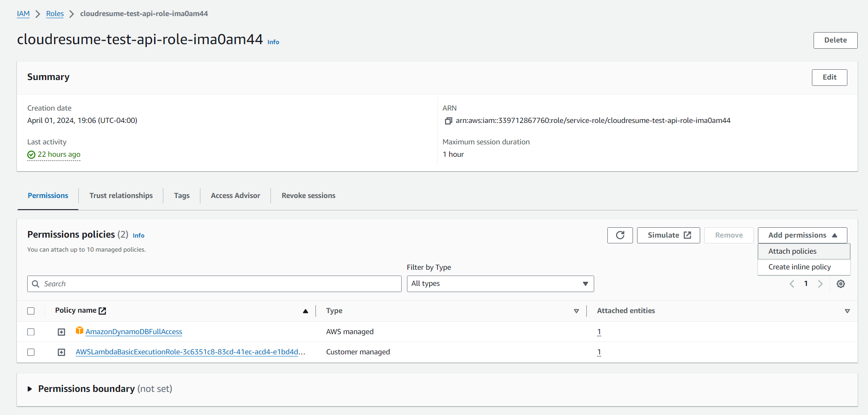Viewport: 868px width, 415px height.
Task: Click the AmazonDynamoDBFullAccess orange box icon
Action: 80,330
